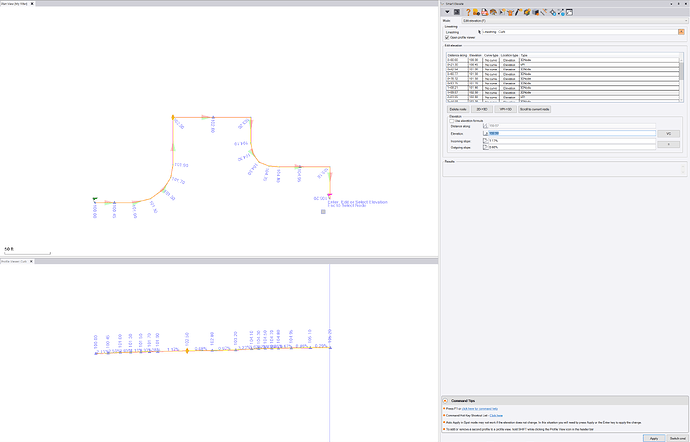Click into the highlighted Elevation input field
This screenshot has width=690, height=442.
572,133
